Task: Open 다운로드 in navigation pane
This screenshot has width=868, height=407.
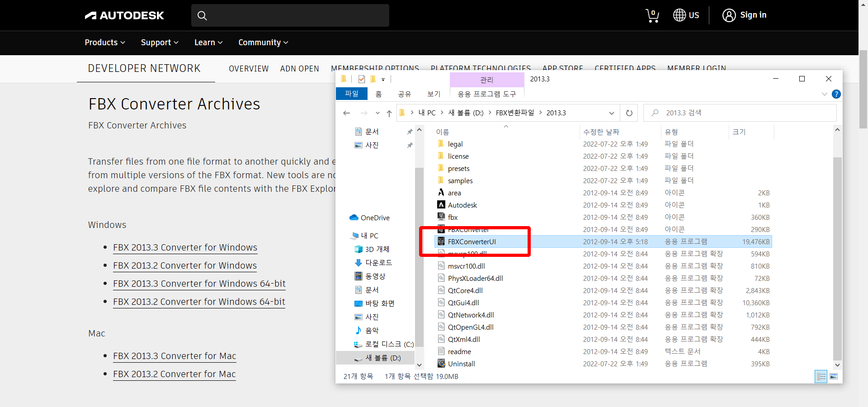Action: [x=378, y=263]
